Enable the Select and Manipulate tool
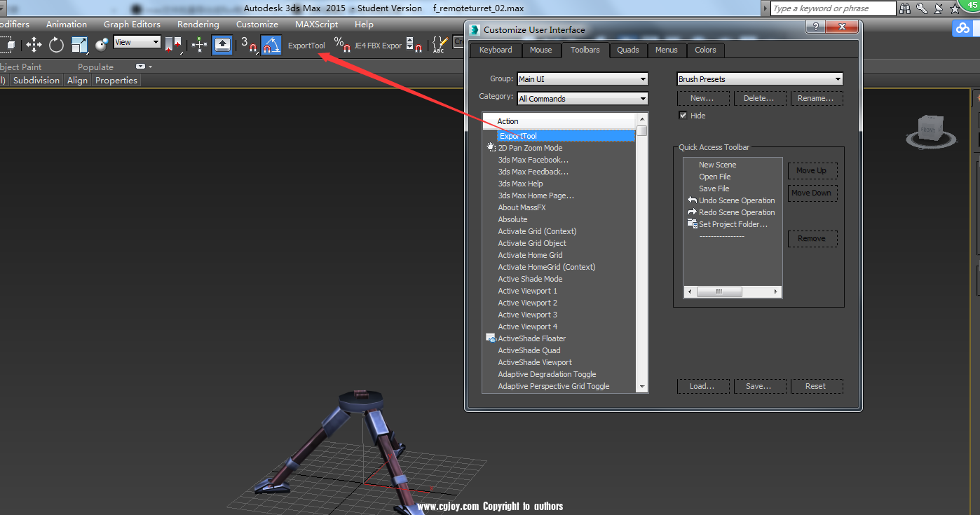The height and width of the screenshot is (515, 980). 199,45
